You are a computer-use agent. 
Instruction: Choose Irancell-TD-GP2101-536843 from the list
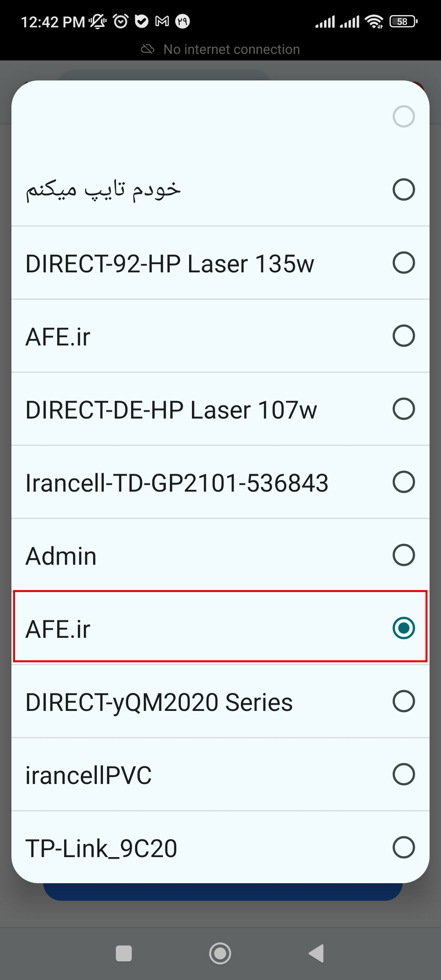click(x=220, y=482)
